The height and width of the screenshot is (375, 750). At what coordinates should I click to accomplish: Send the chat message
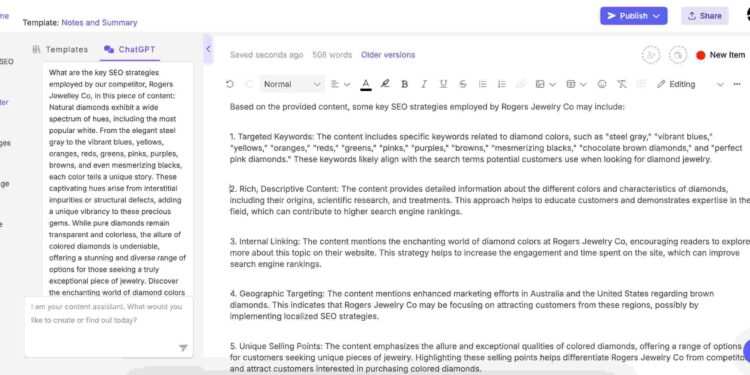(x=183, y=348)
